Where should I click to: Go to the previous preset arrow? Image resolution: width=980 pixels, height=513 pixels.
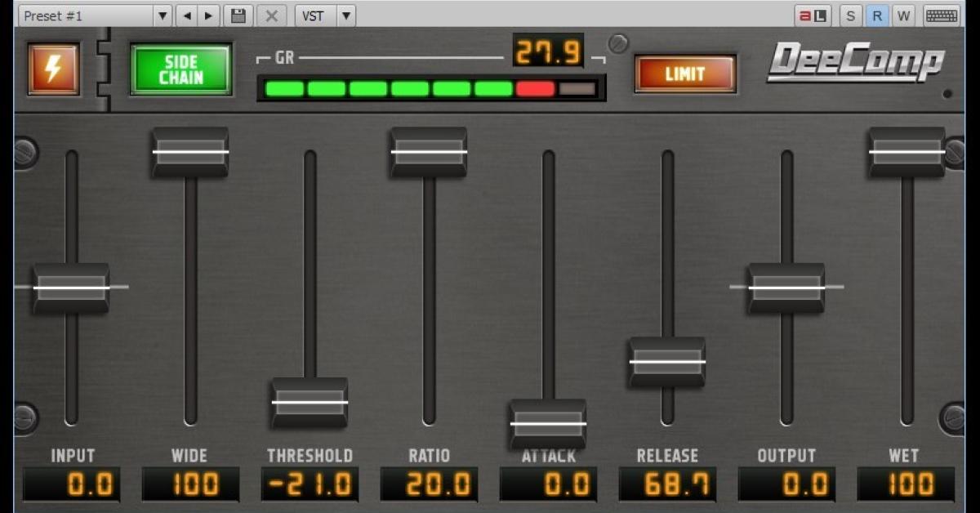click(x=189, y=16)
